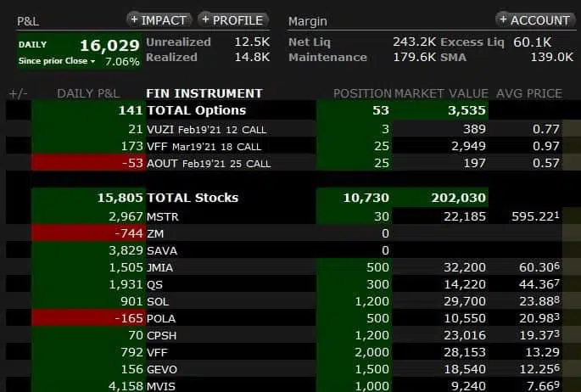Sort by FIN INSTRUMENT column header

[204, 93]
